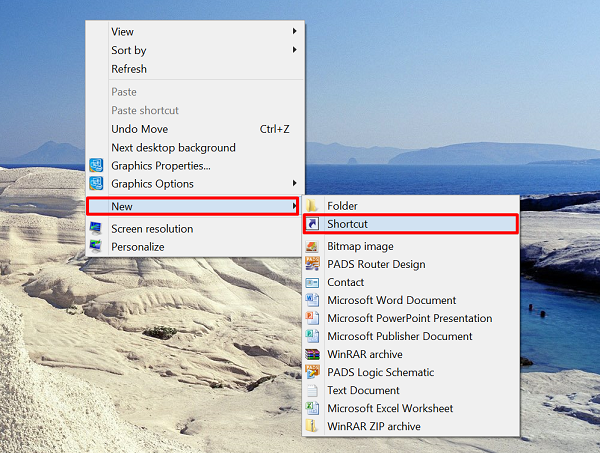The height and width of the screenshot is (453, 600).
Task: Click the PADS Router Design icon
Action: click(x=312, y=264)
